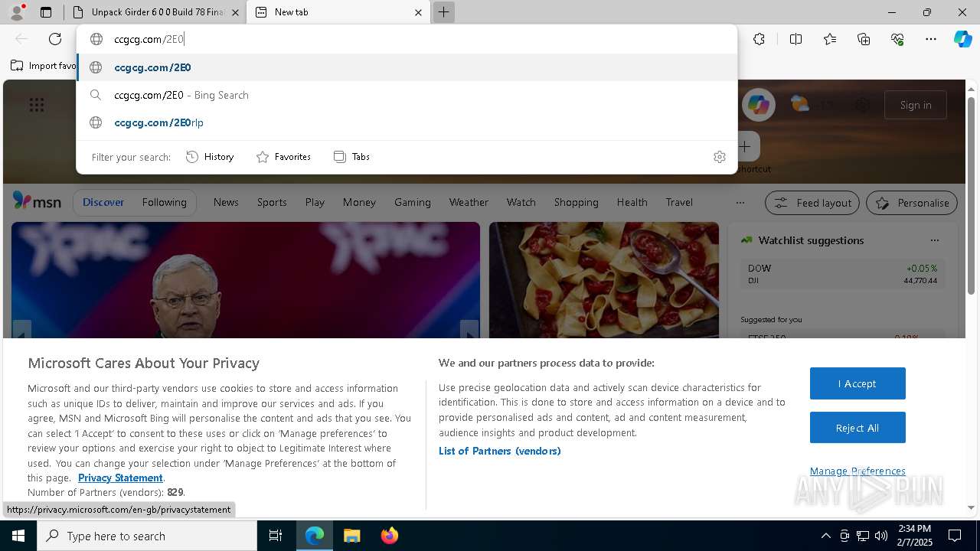Open Manage Preferences link
The height and width of the screenshot is (551, 980).
tap(857, 471)
